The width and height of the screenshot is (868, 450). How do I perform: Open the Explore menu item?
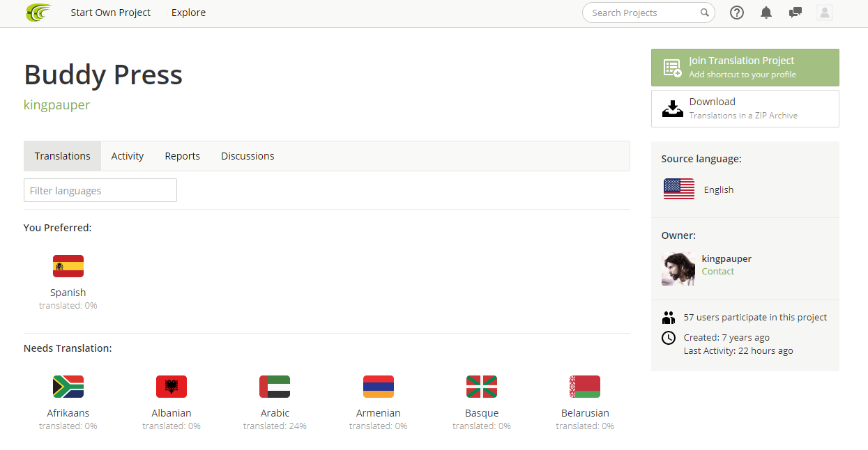pyautogui.click(x=188, y=13)
